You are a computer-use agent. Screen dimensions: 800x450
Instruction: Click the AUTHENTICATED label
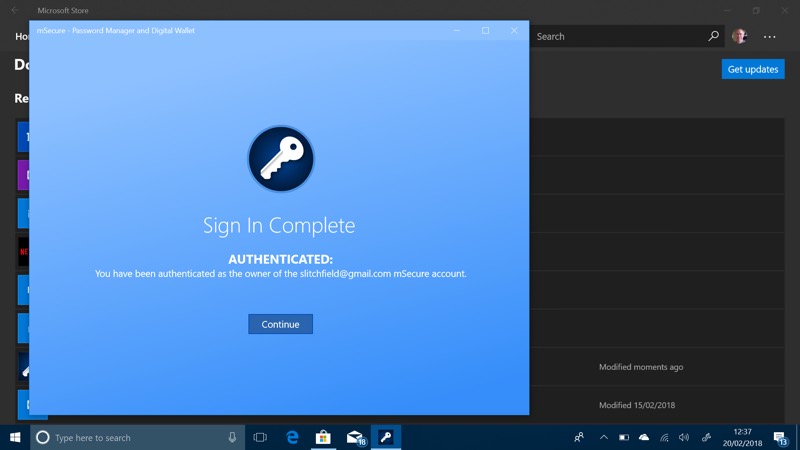(280, 259)
